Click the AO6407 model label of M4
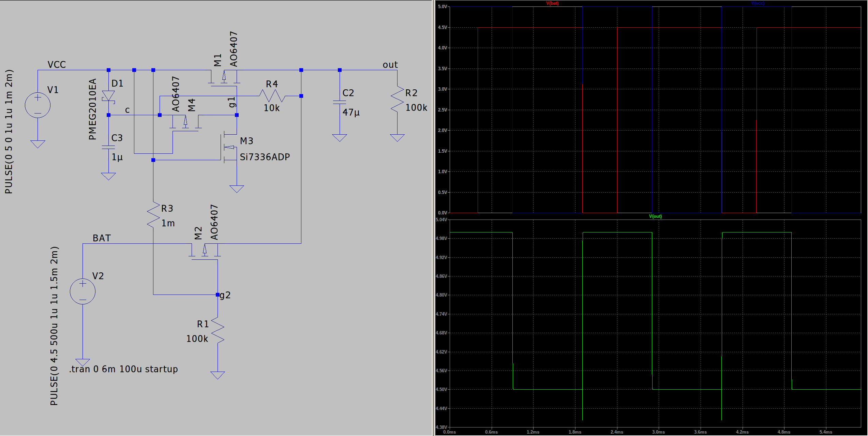Screen dimensions: 868x436 (x=176, y=94)
